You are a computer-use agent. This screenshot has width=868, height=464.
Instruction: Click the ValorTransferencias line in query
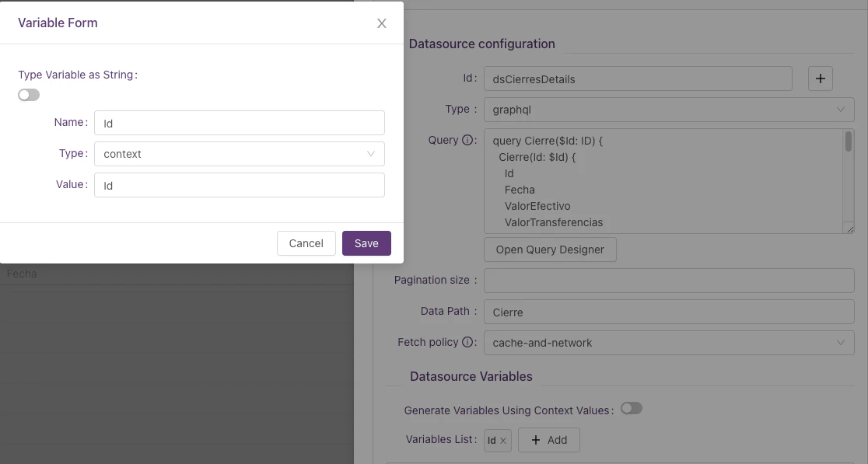(x=554, y=222)
